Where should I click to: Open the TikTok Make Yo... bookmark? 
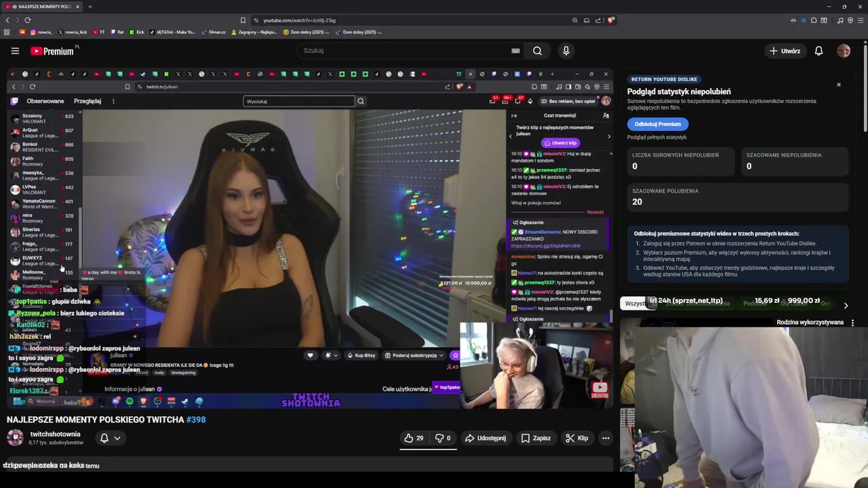pyautogui.click(x=172, y=32)
